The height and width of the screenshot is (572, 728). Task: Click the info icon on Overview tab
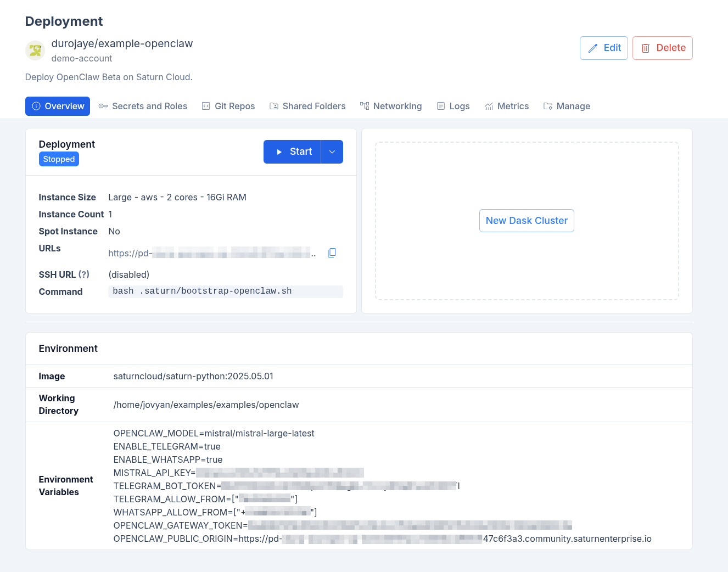36,106
